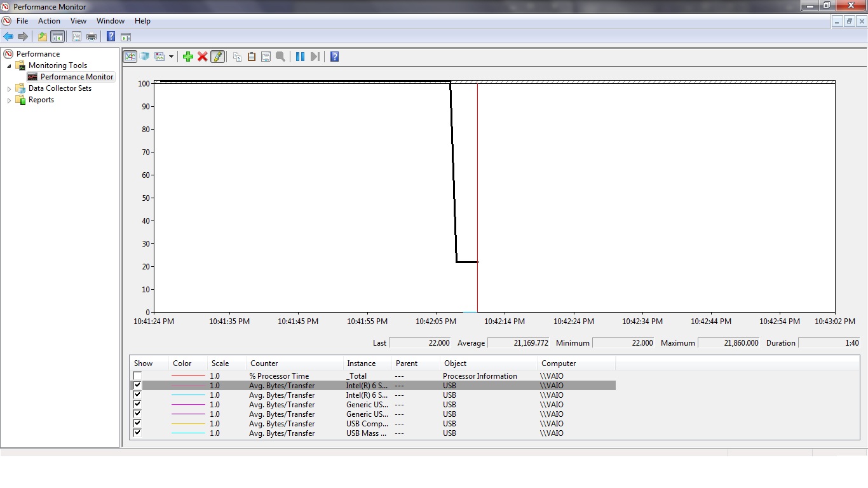868x488 pixels.
Task: Click the Zoom magnifier icon
Action: tap(280, 57)
